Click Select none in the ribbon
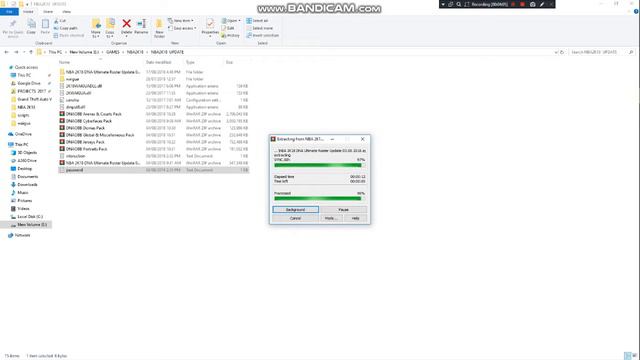Viewport: 640px width, 360px height. point(259,28)
